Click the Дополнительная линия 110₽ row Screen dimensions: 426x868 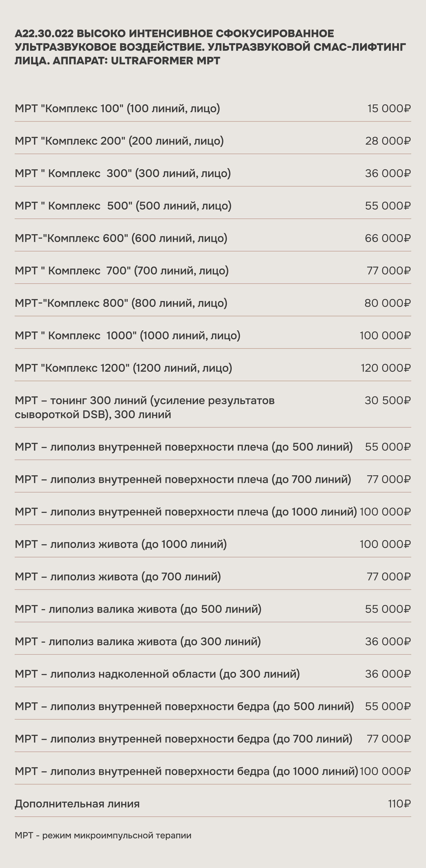(213, 804)
